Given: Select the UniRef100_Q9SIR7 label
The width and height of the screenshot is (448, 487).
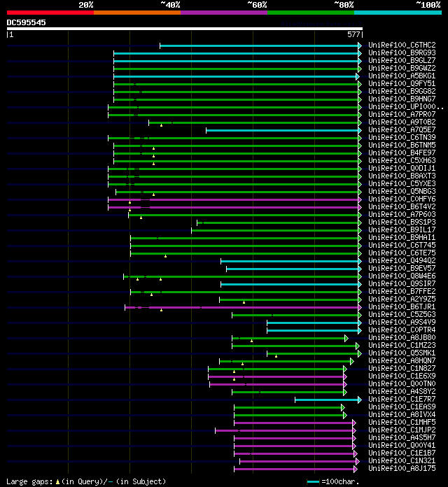Looking at the screenshot, I should pyautogui.click(x=402, y=283).
